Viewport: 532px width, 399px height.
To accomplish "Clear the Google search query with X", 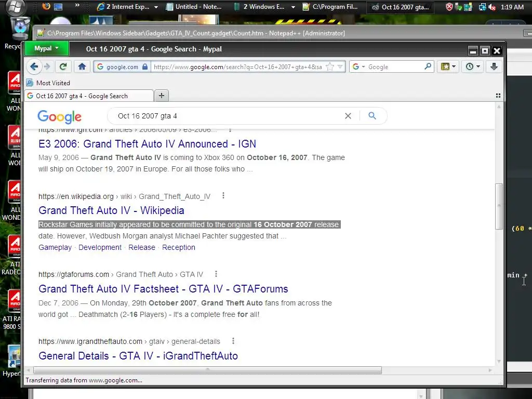I will coord(348,116).
